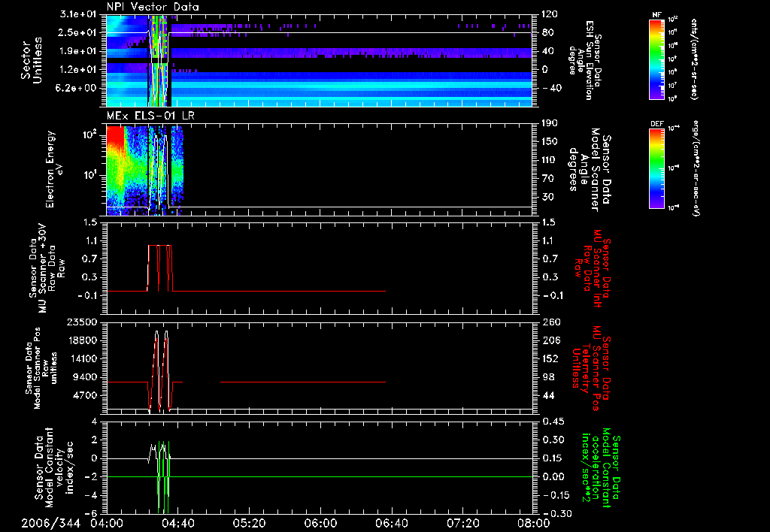Click the 08:00 time axis label
The image size is (770, 532).
click(534, 523)
